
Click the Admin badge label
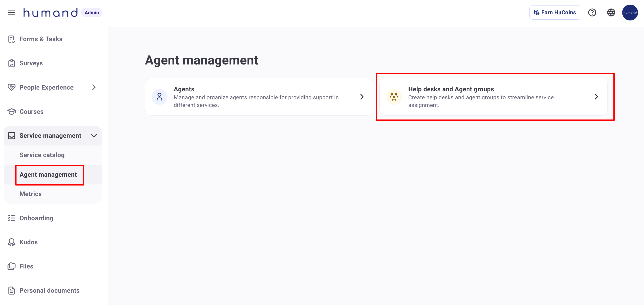click(x=92, y=13)
